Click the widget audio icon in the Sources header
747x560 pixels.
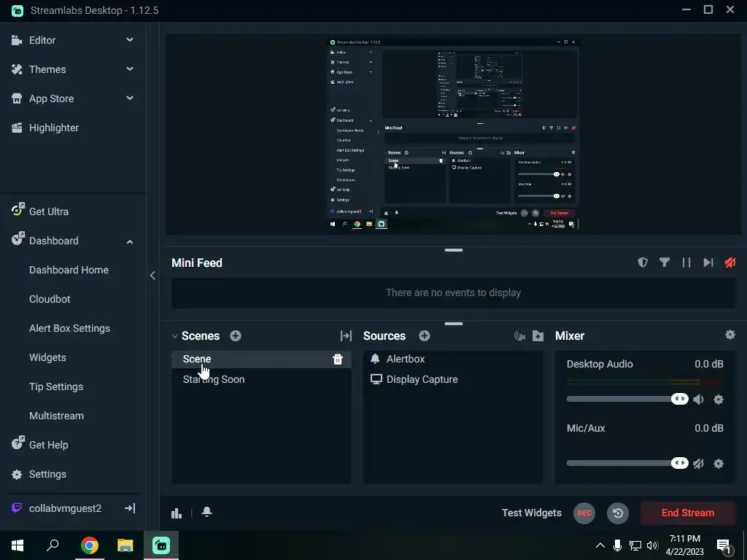[519, 336]
